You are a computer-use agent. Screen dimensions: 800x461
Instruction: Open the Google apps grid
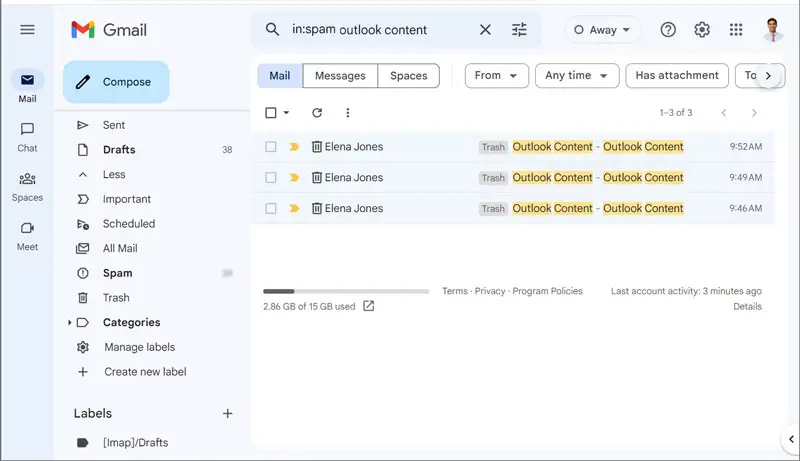coord(736,30)
